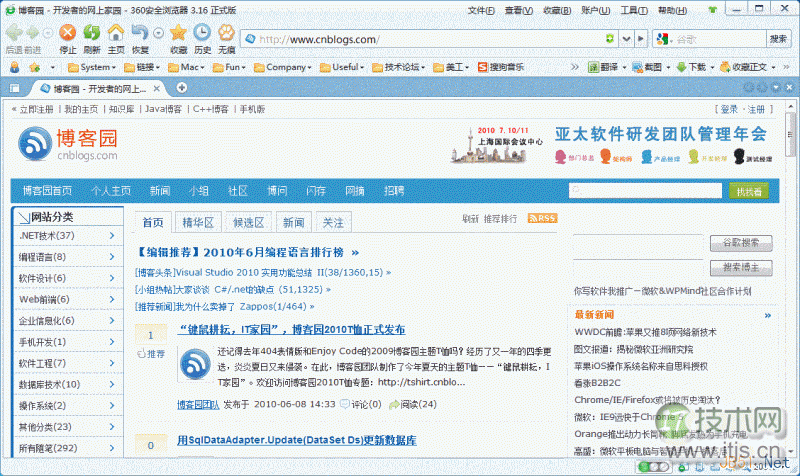
Task: Expand the 链接 bookmark folder
Action: coord(142,67)
